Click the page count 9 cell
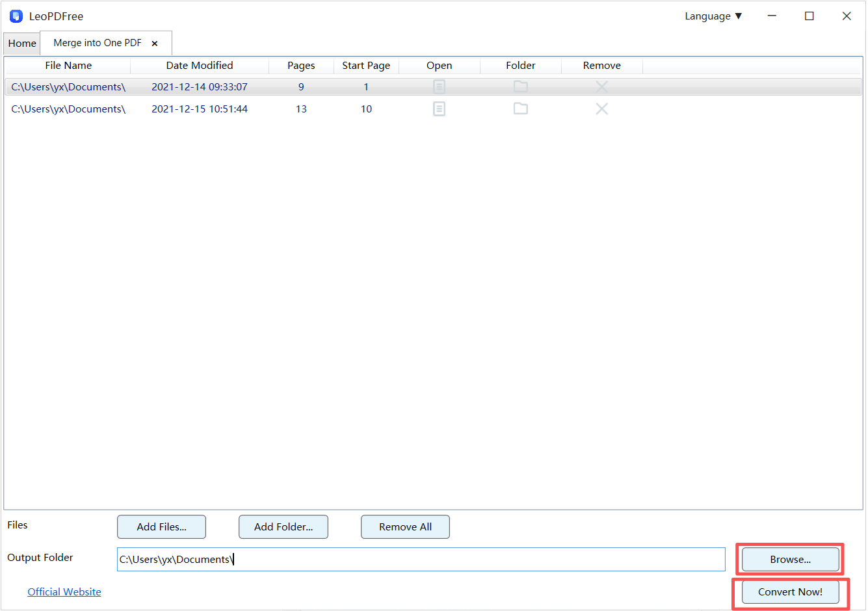Screen dimensions: 868x611 [x=301, y=87]
